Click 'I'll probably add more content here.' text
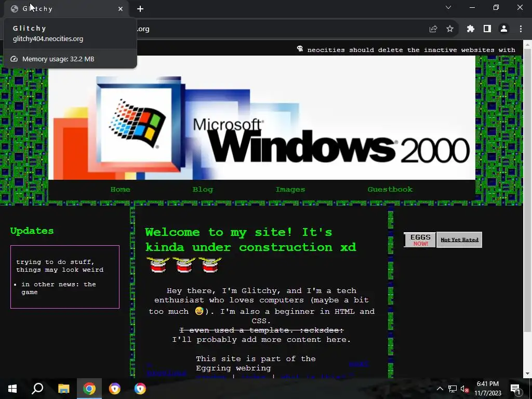 261,340
